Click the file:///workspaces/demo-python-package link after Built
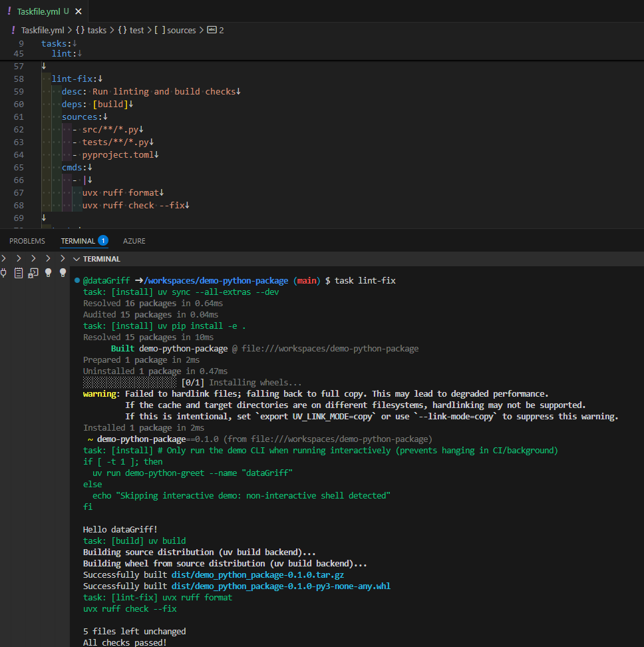Image resolution: width=644 pixels, height=647 pixels. tap(330, 349)
